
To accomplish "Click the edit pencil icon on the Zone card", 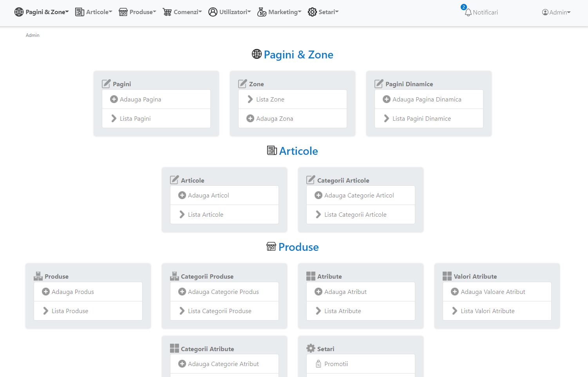I will point(242,84).
